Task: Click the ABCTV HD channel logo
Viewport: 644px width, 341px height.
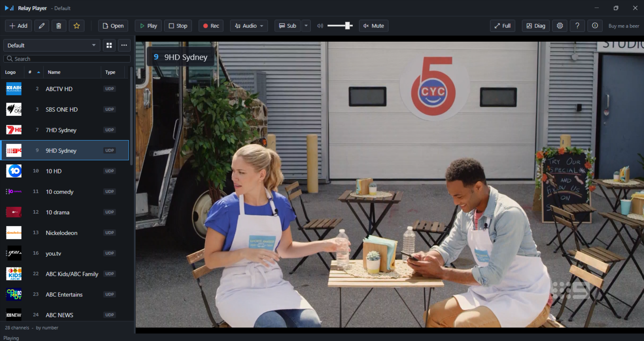Action: point(14,89)
